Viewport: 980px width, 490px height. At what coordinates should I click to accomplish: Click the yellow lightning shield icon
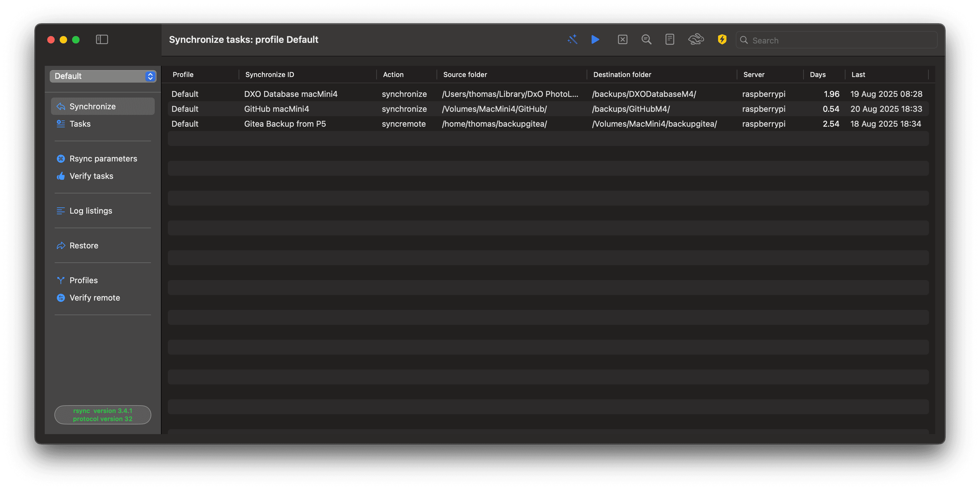pyautogui.click(x=722, y=39)
